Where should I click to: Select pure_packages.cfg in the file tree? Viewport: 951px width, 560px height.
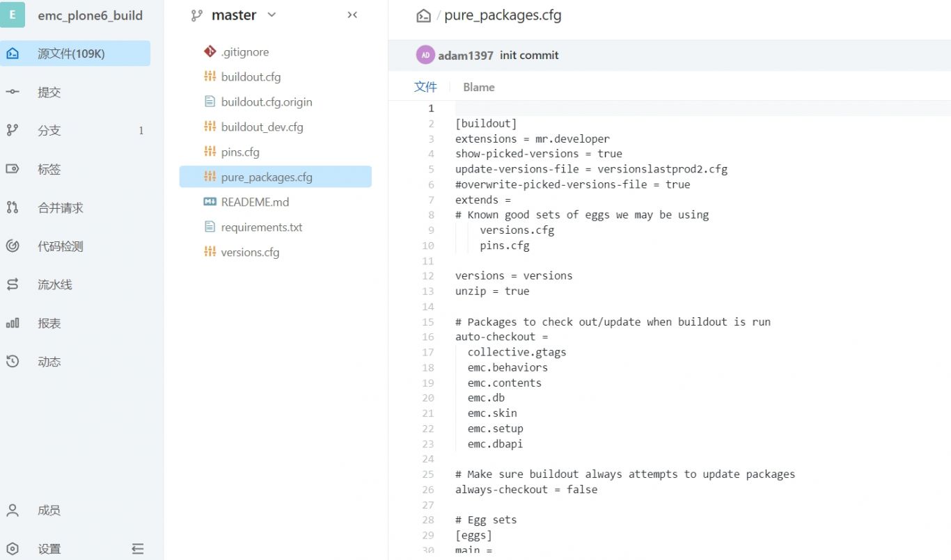[x=275, y=177]
